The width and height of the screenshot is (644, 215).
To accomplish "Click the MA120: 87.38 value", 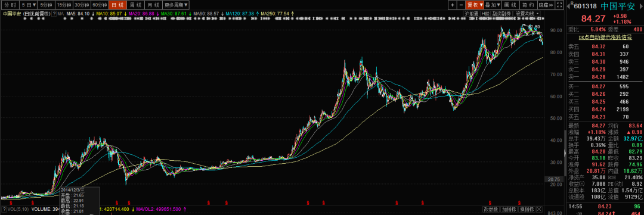I will point(240,14).
